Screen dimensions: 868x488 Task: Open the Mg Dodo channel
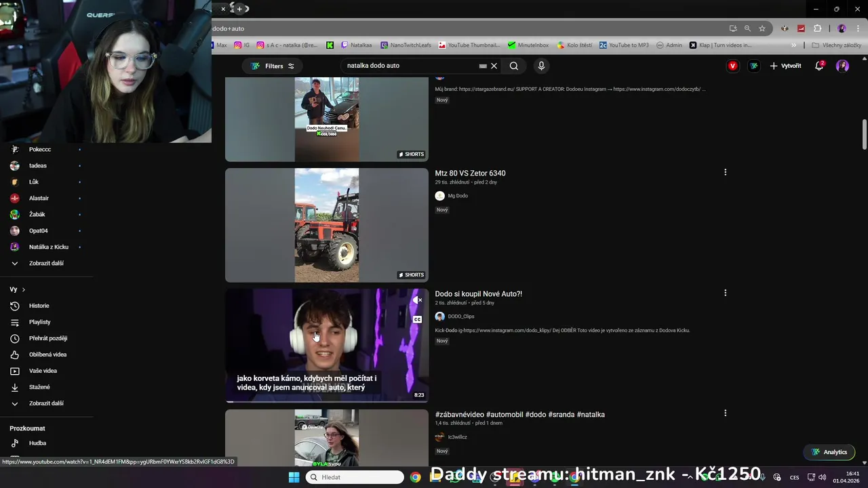[x=458, y=196]
